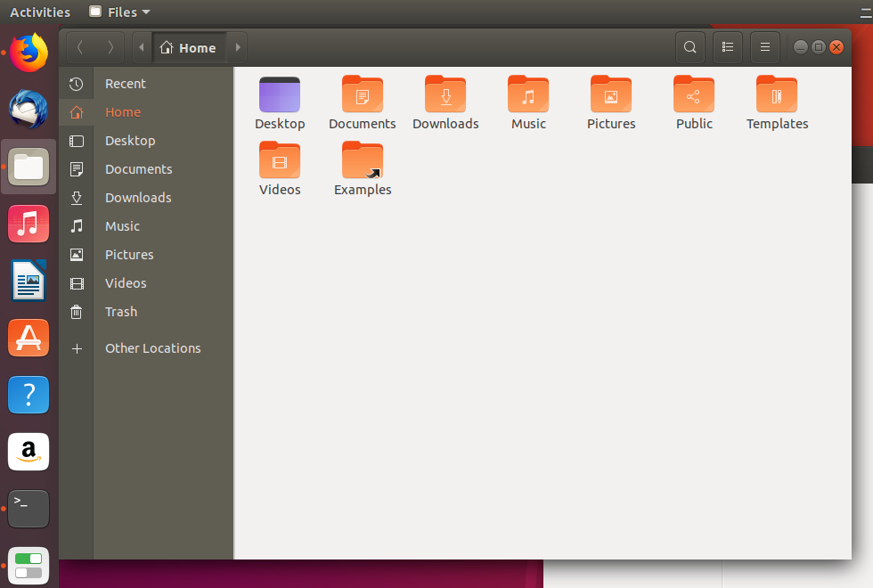
Task: Click the Music note icon in sidebar
Action: 77,226
